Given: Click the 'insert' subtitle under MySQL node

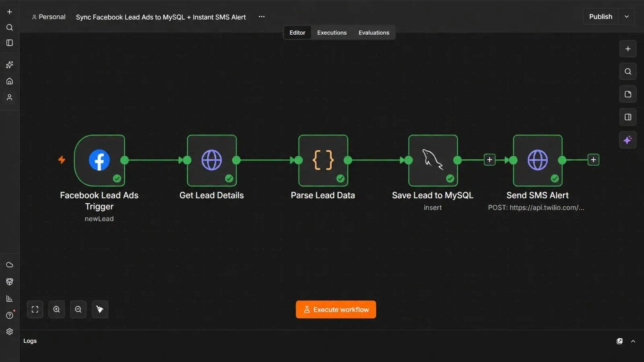Looking at the screenshot, I should tap(433, 208).
